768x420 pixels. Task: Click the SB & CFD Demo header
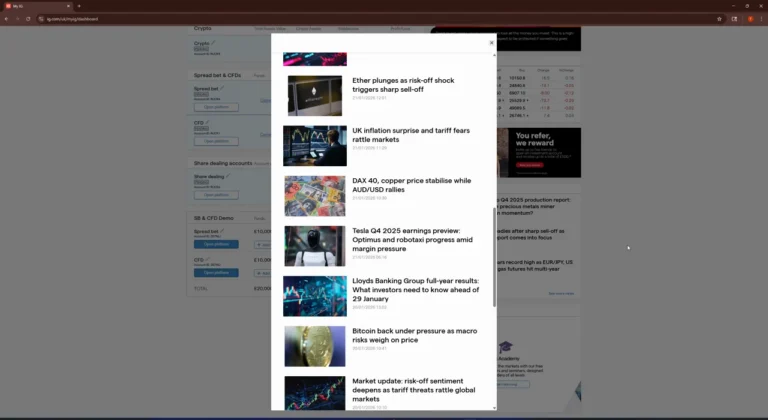[214, 218]
